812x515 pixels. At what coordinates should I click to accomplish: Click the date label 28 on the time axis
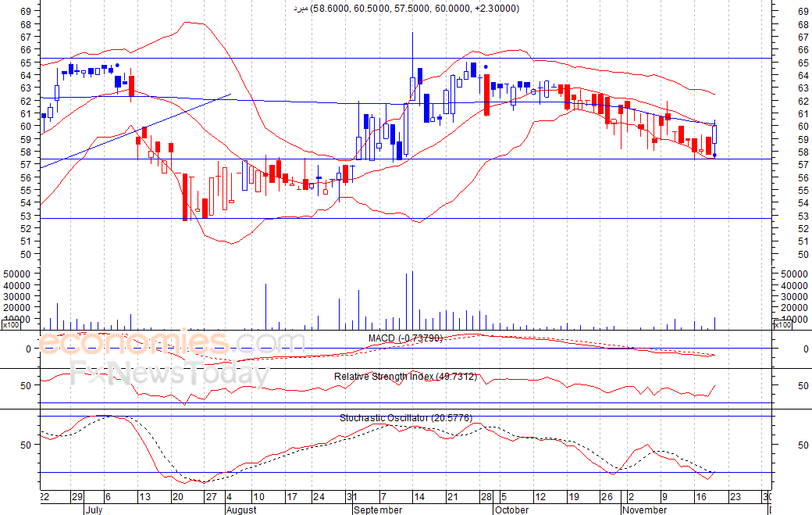click(x=486, y=497)
